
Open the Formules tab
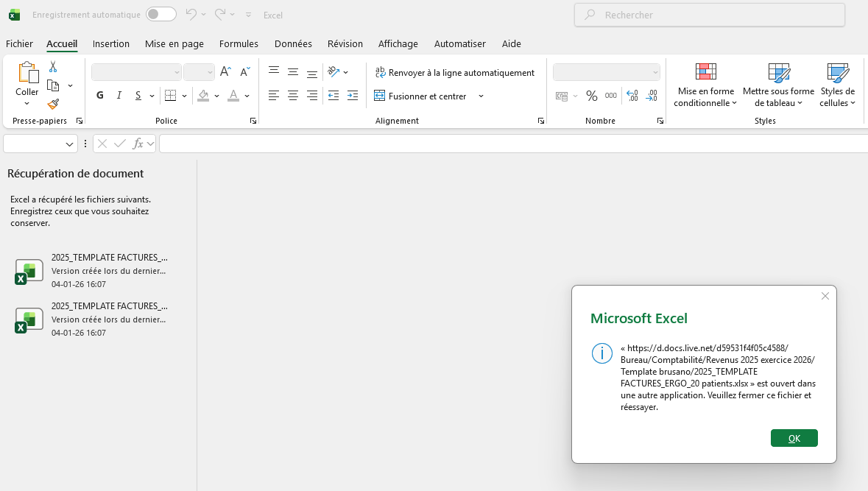click(239, 43)
